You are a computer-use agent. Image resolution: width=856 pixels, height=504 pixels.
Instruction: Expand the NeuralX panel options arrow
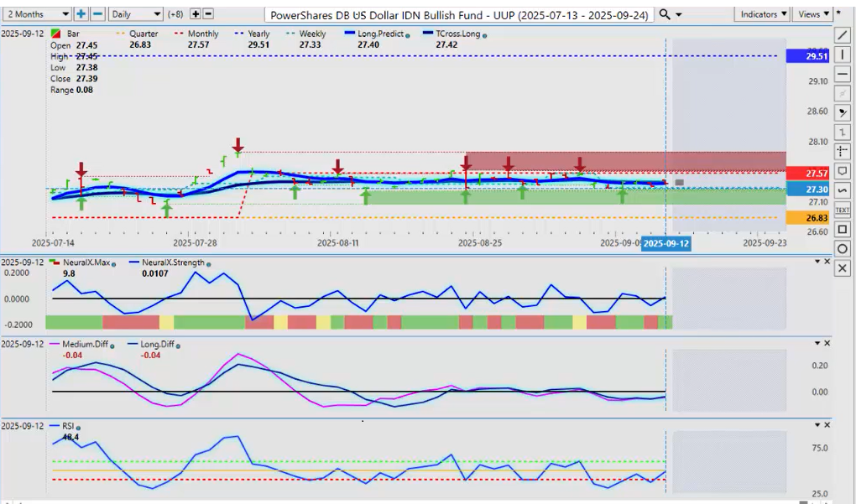[x=817, y=262]
